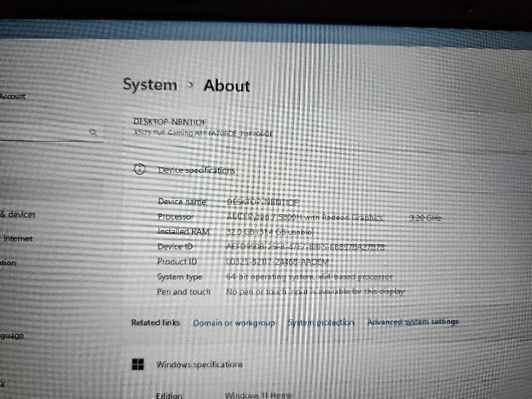Click the 'Processor' label
Viewport: 532px width, 399px height.
point(176,217)
